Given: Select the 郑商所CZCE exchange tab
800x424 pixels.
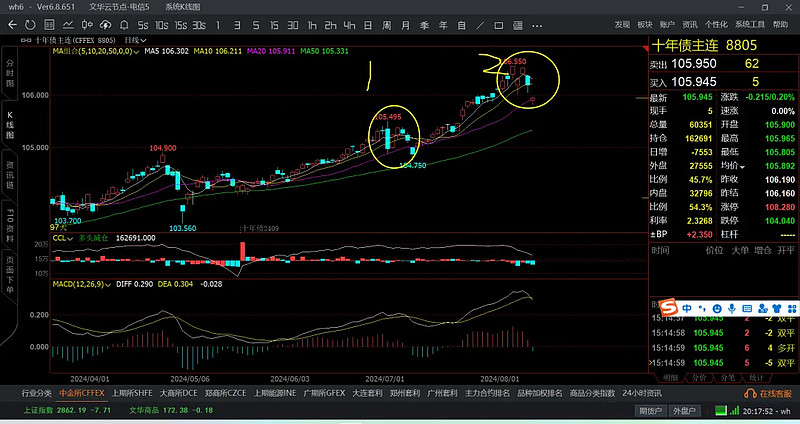Looking at the screenshot, I should point(226,393).
